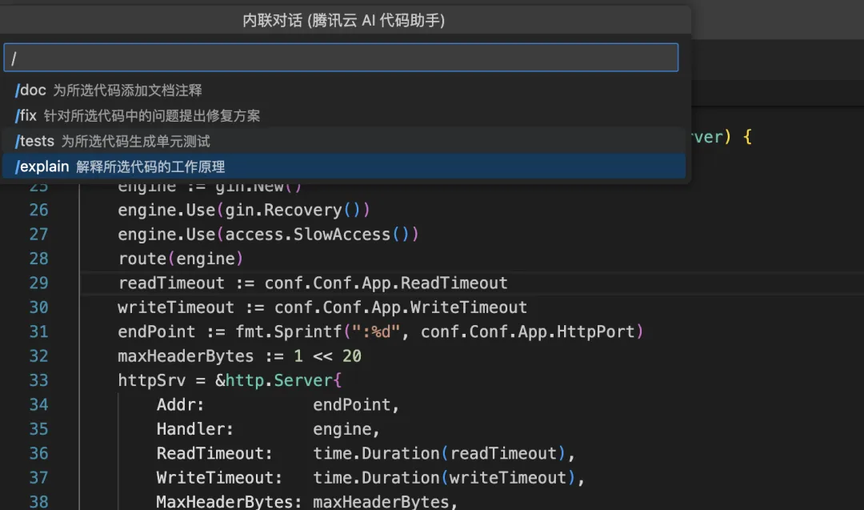Click line number 29 in gutter

pyautogui.click(x=39, y=283)
